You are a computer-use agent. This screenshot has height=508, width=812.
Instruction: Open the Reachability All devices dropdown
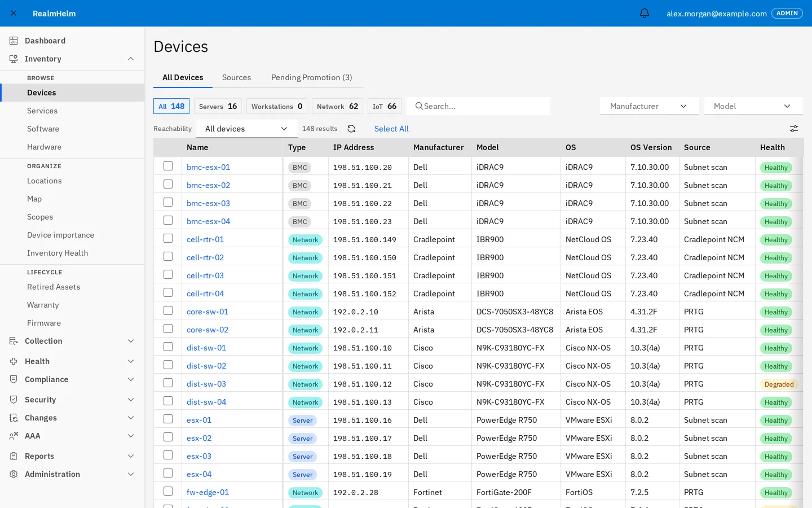pyautogui.click(x=247, y=129)
